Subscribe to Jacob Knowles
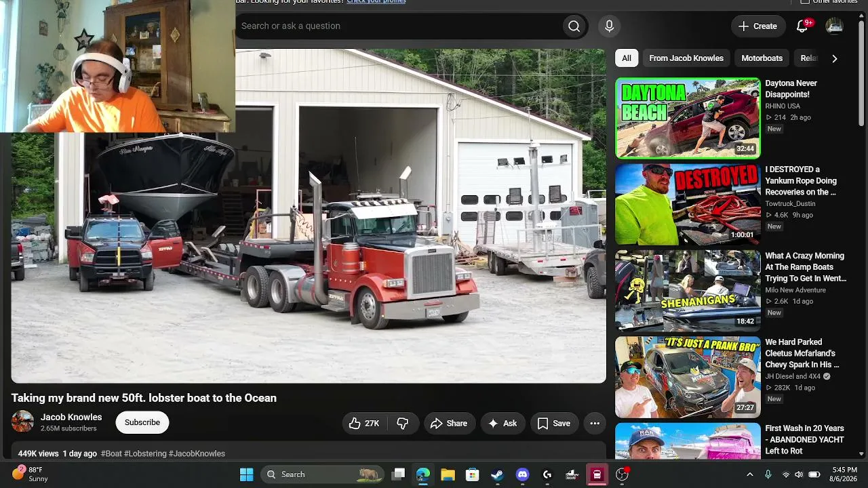Image resolution: width=868 pixels, height=488 pixels. point(142,422)
